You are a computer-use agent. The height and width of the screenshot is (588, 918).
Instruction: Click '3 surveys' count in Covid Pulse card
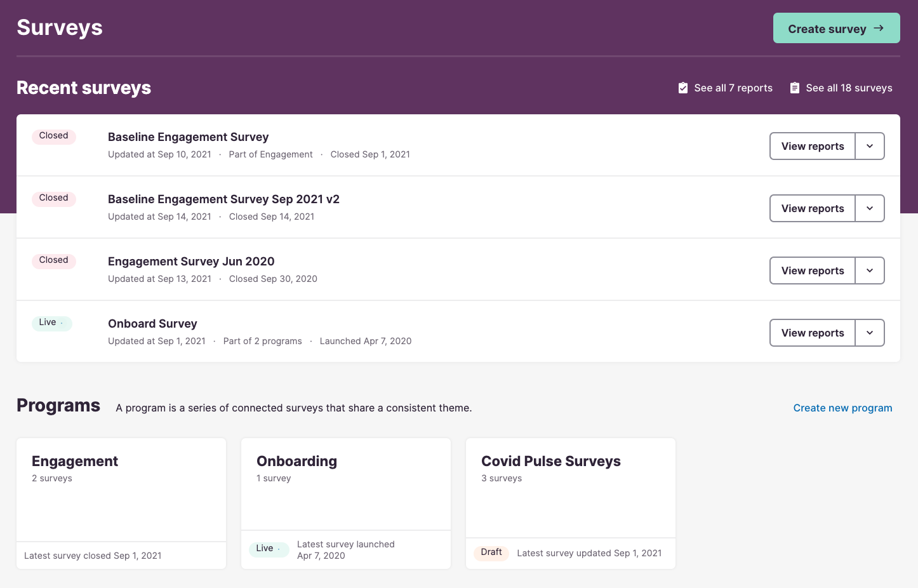coord(502,478)
